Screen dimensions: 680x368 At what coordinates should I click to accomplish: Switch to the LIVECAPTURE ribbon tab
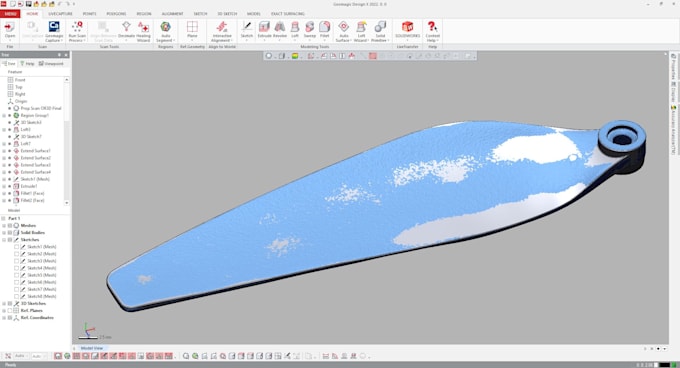[x=60, y=14]
